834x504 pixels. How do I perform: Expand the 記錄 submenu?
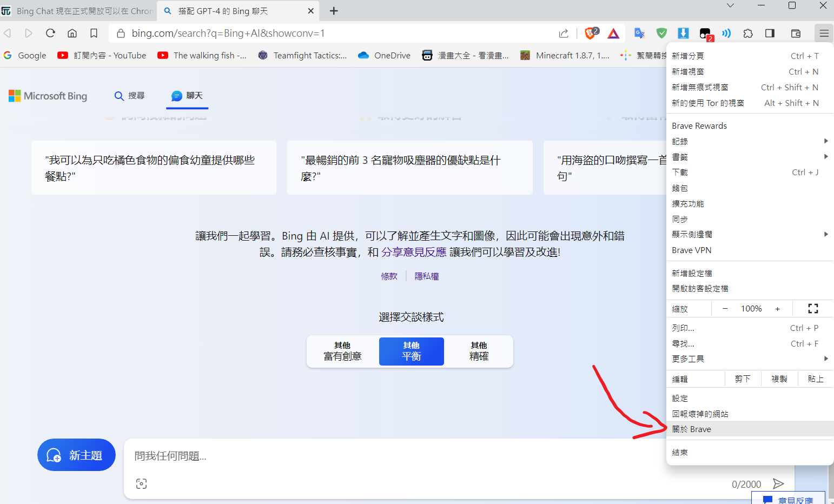tap(750, 141)
